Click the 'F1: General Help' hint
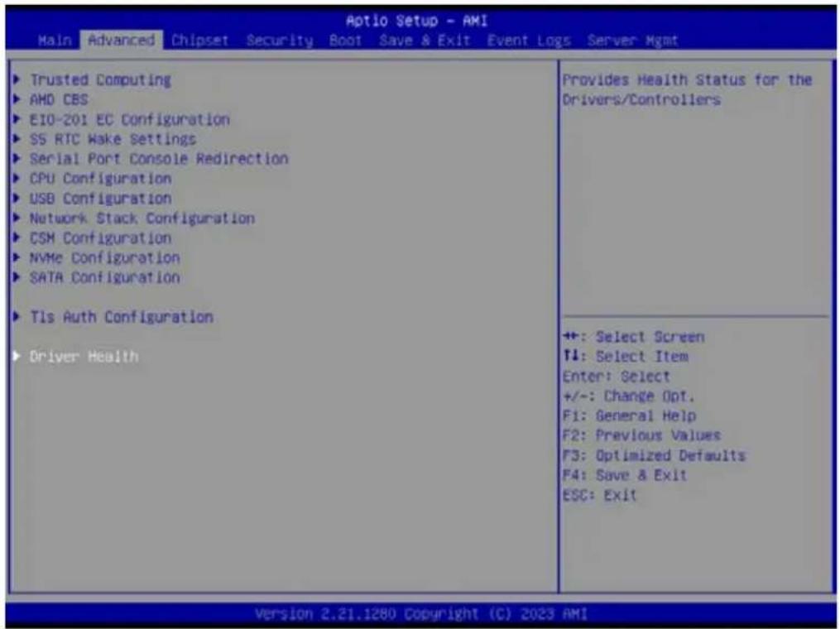Image resolution: width=840 pixels, height=629 pixels. coord(630,416)
